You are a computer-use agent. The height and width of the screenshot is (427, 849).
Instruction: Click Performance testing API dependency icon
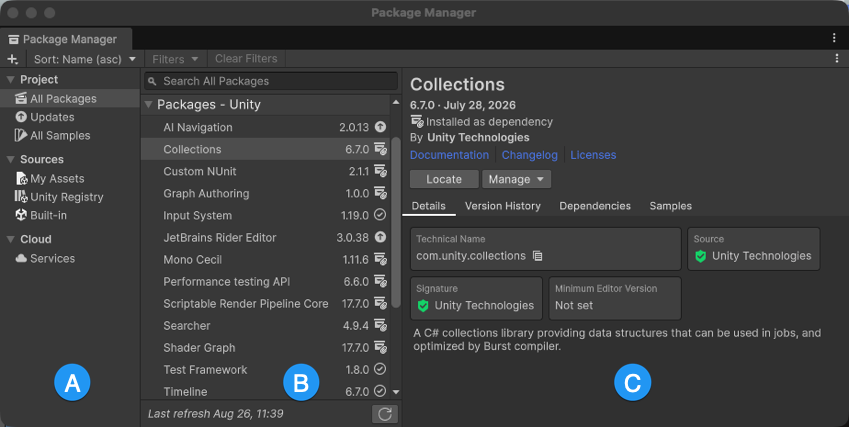(381, 281)
